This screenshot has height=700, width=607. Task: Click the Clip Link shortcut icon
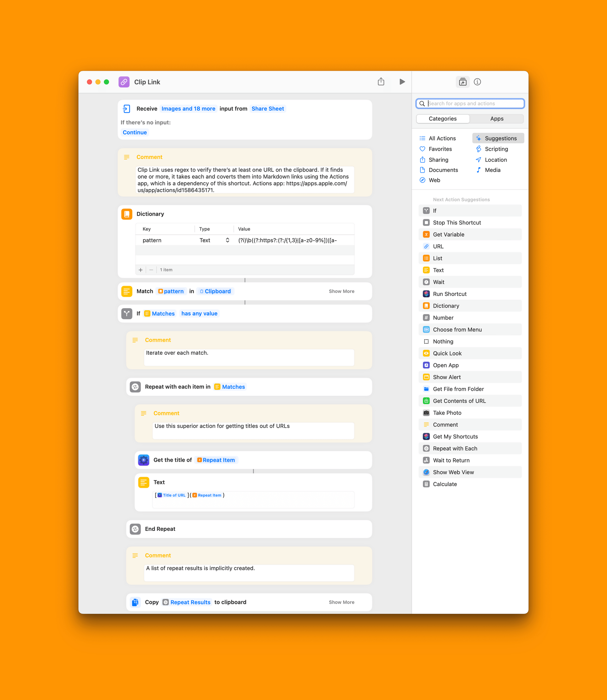124,82
